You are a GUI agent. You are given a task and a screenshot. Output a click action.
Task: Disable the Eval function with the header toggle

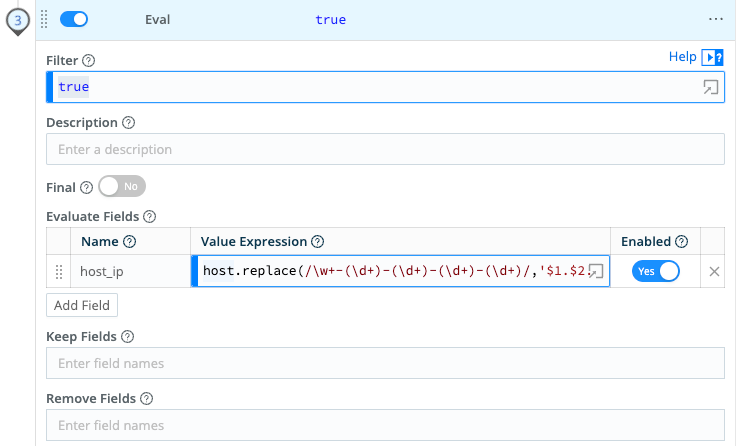click(x=75, y=19)
